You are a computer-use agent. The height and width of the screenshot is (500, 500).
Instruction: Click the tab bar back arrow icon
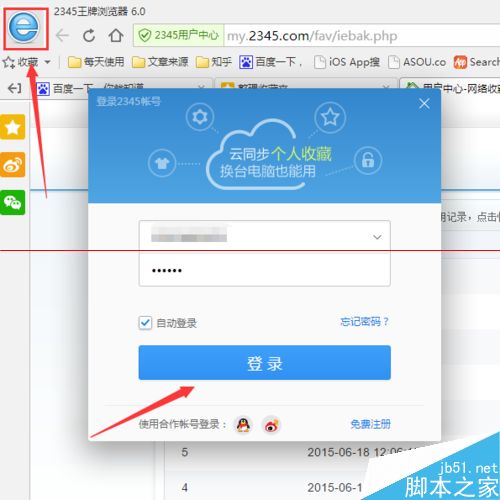[x=14, y=88]
